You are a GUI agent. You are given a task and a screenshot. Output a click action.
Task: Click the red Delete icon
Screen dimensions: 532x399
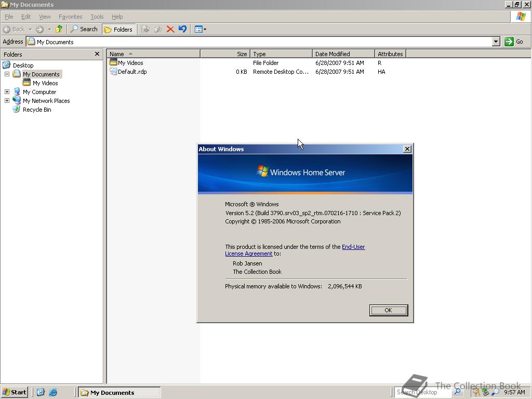pos(170,29)
